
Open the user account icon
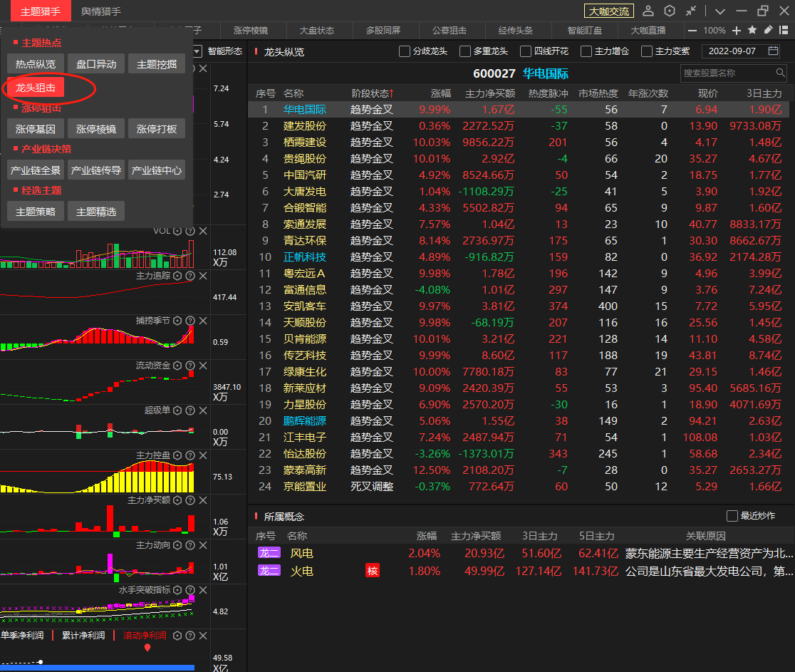tap(648, 11)
